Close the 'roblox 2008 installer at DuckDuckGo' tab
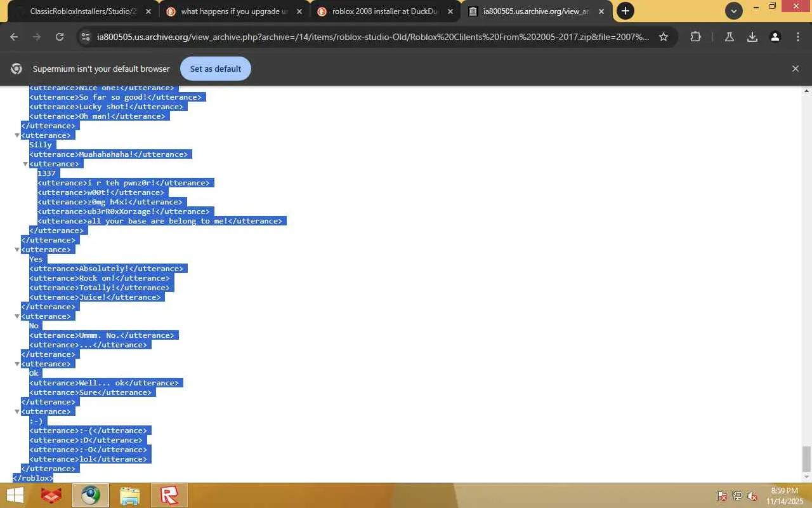This screenshot has height=508, width=812. [450, 11]
